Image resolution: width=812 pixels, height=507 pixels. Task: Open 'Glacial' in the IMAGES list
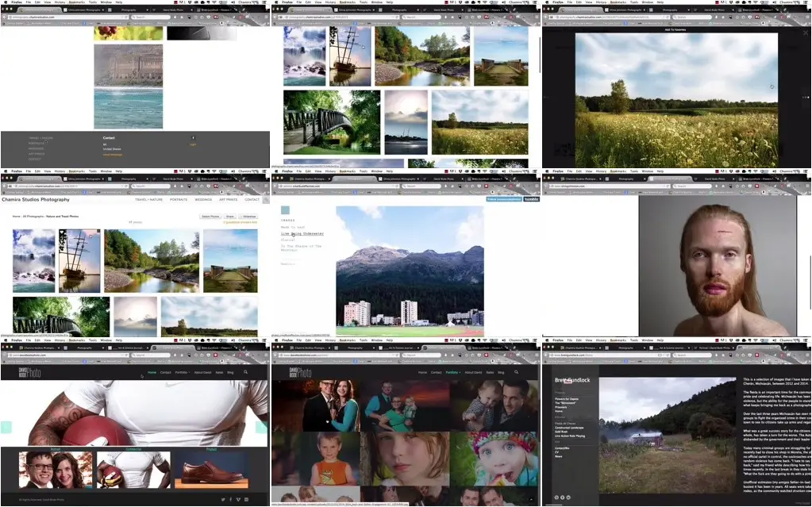click(x=287, y=240)
